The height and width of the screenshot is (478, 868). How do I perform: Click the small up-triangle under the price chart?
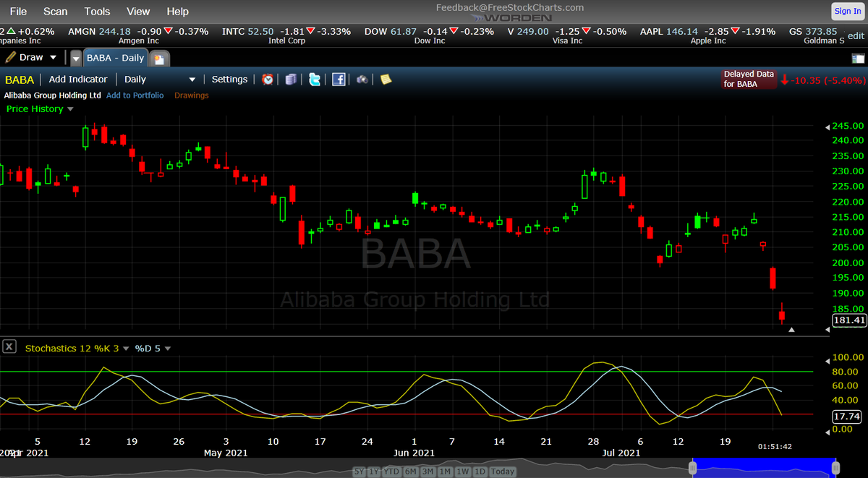[x=791, y=330]
